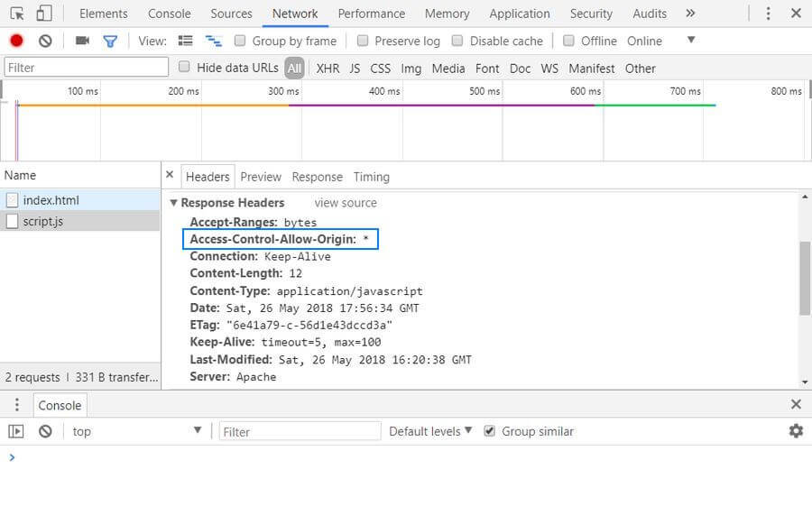
Task: Open the more tabs chevron
Action: tap(690, 14)
